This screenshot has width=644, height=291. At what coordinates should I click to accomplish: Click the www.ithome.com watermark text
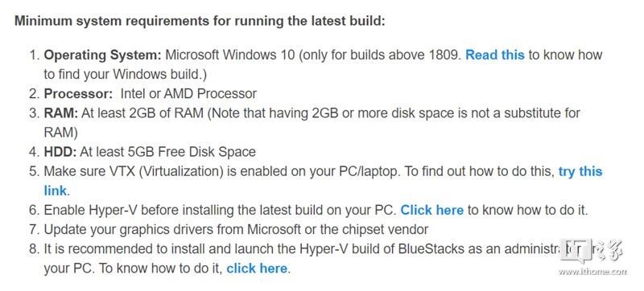click(x=592, y=272)
